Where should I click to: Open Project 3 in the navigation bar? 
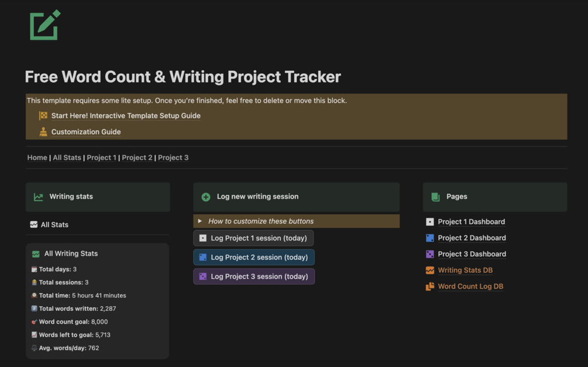[x=173, y=157]
